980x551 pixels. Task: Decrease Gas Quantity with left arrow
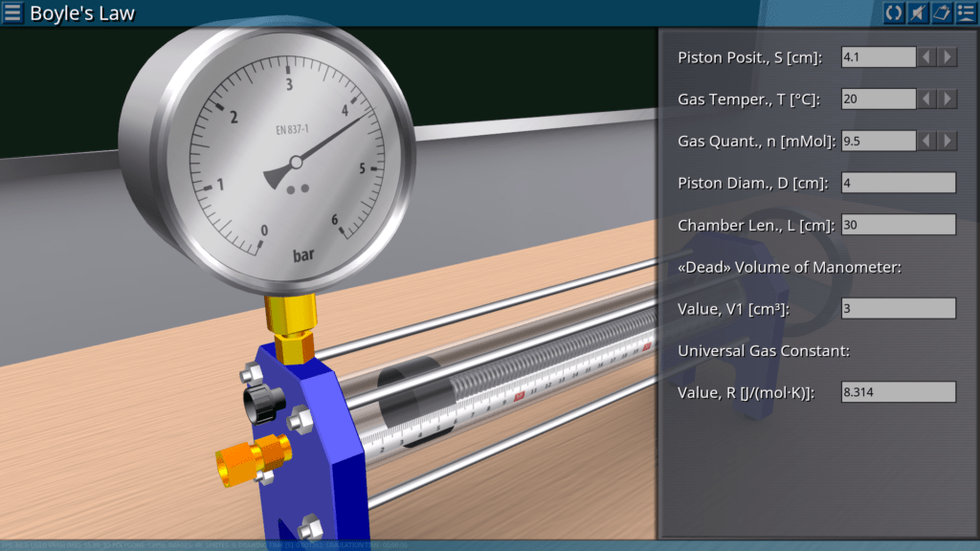(x=927, y=141)
